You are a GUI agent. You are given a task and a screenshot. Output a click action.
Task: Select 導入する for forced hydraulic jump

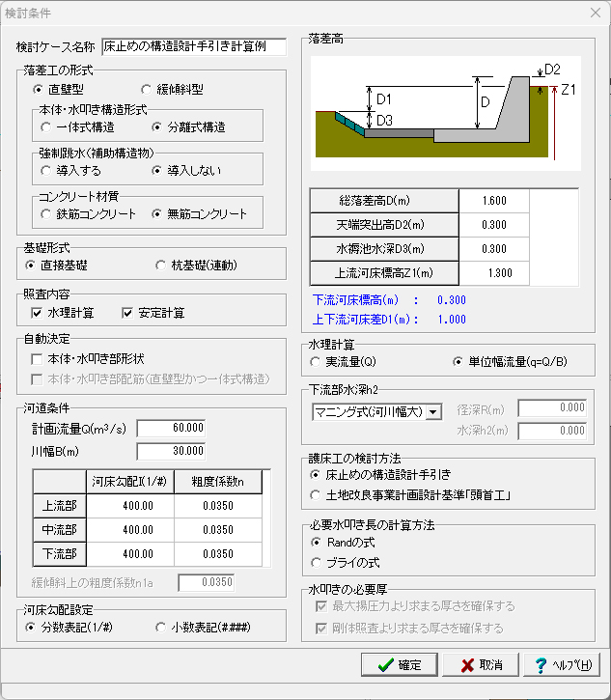pos(46,170)
